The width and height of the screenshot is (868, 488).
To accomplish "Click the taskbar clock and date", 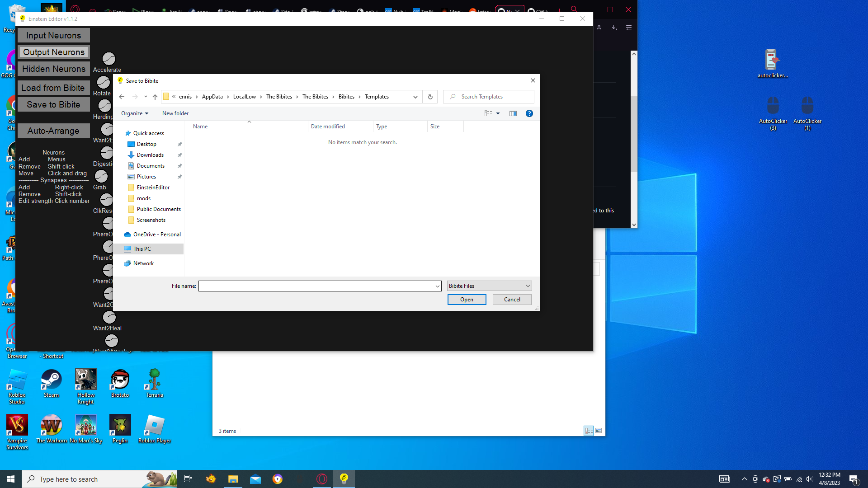I will pos(829,479).
